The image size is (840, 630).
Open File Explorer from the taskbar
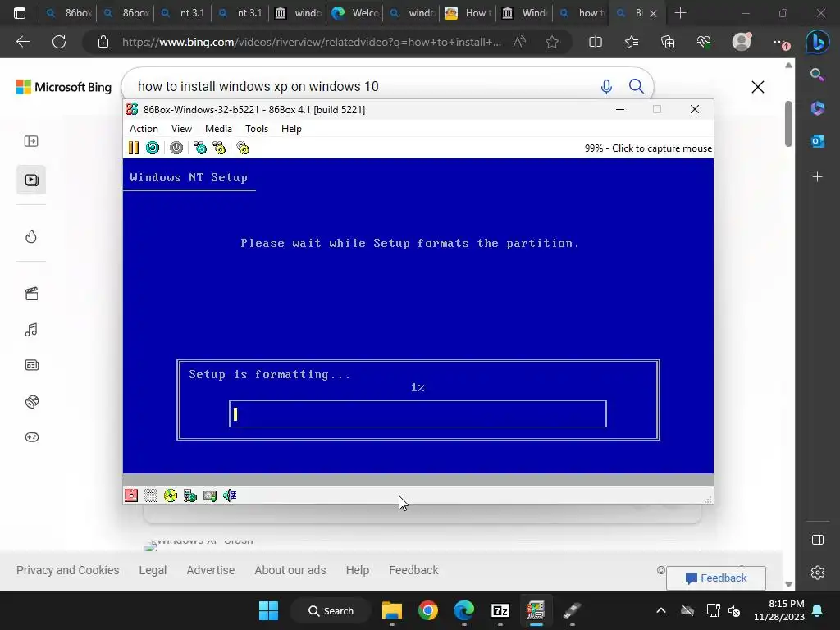[x=392, y=610]
